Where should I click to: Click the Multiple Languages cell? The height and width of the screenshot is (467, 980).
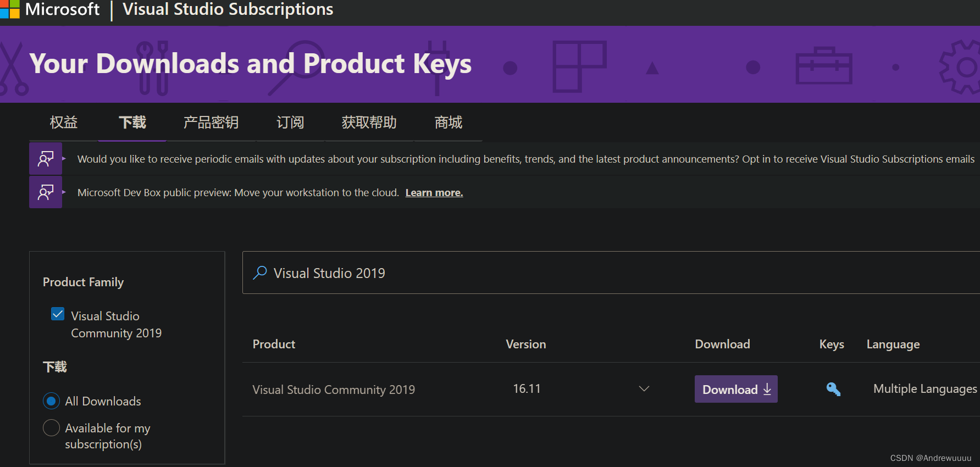[x=925, y=389]
